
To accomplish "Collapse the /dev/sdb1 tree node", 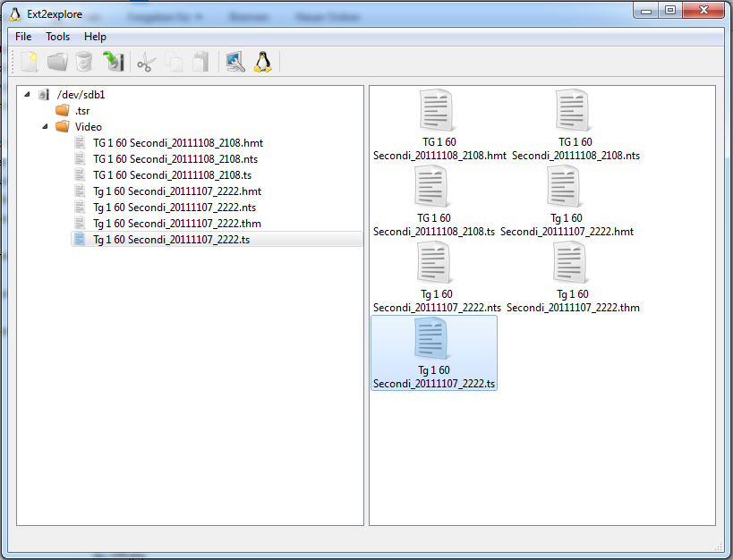I will (x=28, y=95).
